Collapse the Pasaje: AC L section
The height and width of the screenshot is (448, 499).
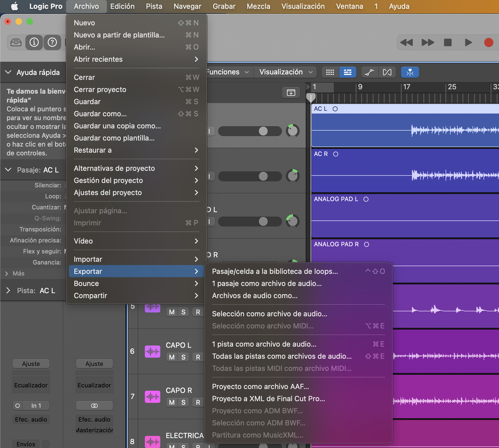8,170
